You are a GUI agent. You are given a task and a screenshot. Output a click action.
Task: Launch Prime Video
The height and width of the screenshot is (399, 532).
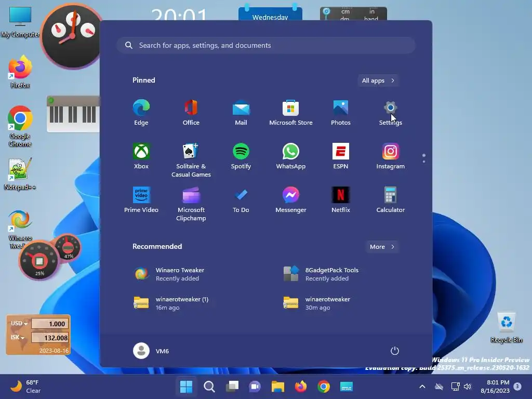[141, 200]
